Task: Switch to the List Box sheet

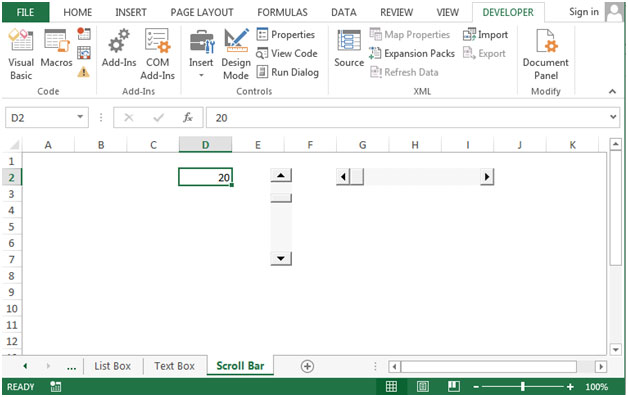Action: point(113,366)
